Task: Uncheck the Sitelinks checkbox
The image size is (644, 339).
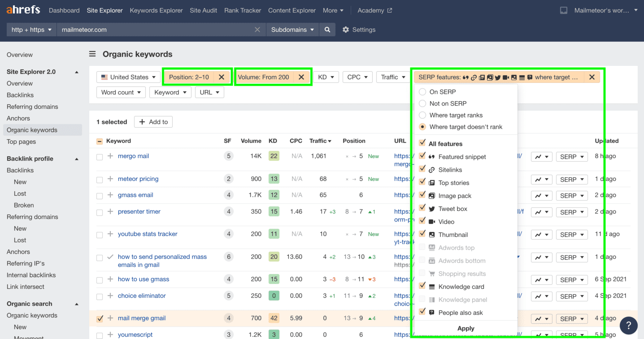Action: point(422,169)
